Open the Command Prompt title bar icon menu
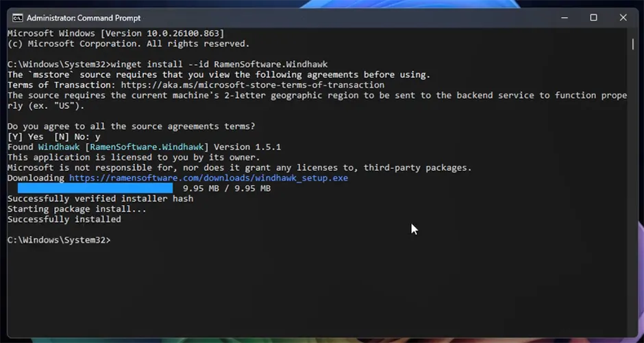Screen dimensions: 644x343 [17, 17]
